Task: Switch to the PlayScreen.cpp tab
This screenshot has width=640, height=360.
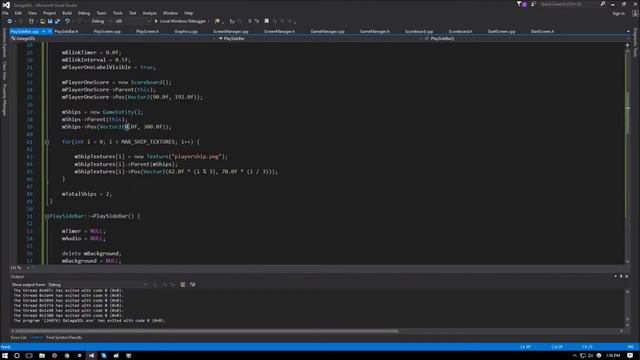Action: [x=107, y=31]
